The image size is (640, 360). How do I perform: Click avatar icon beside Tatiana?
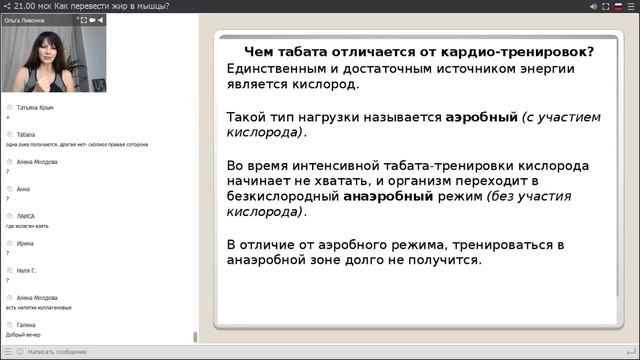10,134
